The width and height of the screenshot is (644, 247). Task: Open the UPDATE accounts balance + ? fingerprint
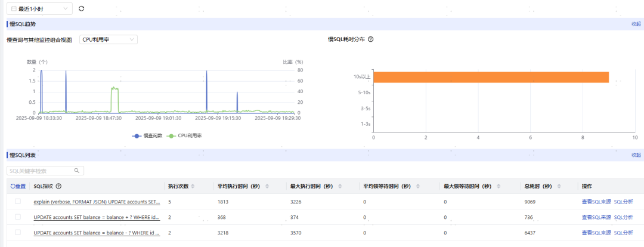click(x=97, y=217)
